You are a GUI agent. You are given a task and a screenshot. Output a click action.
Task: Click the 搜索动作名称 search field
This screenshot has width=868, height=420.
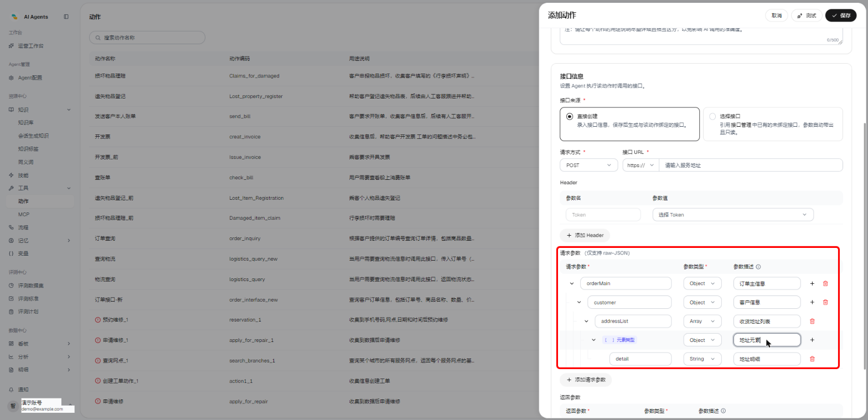[x=147, y=38]
